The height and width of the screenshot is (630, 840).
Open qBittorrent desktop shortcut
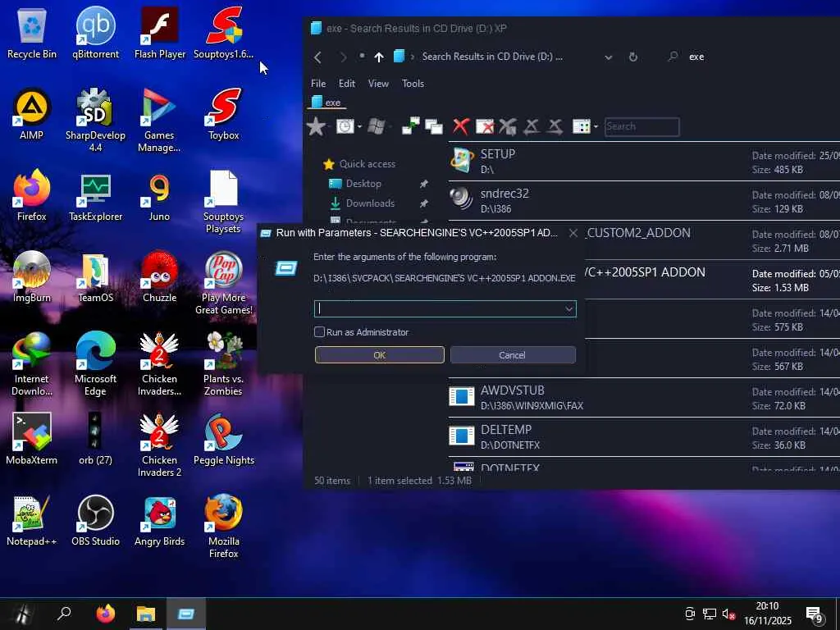point(95,33)
